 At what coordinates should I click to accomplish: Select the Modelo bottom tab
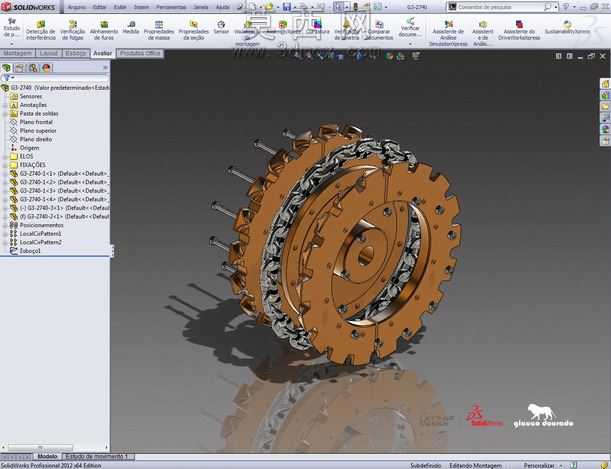coord(48,456)
